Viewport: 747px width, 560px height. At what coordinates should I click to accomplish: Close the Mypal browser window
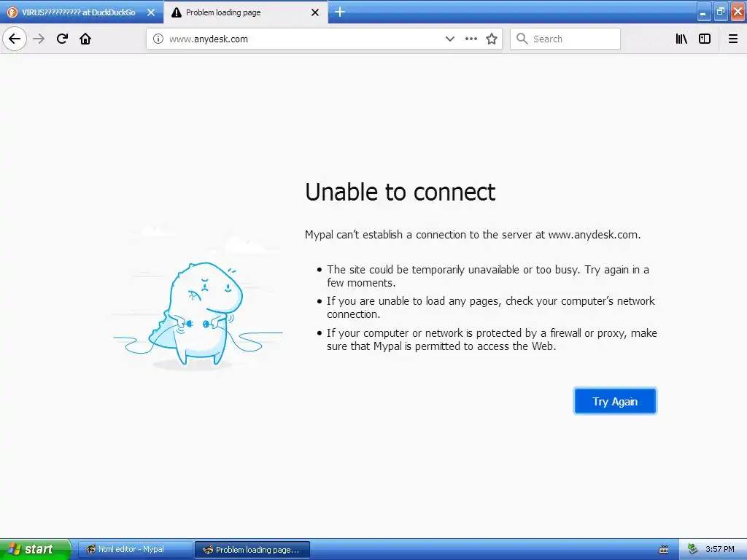point(738,12)
